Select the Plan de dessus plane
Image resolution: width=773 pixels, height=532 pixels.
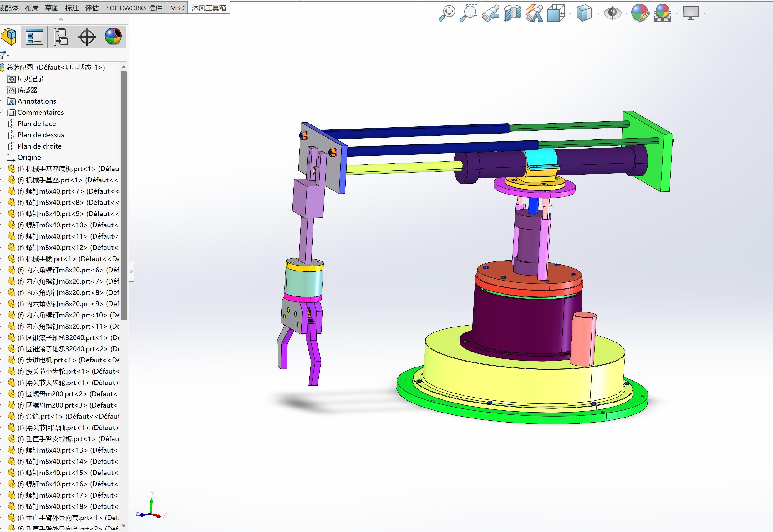41,135
